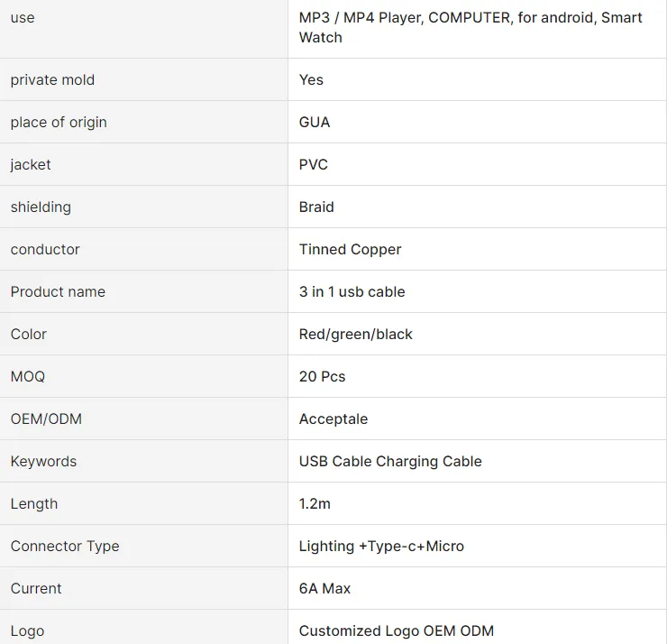Click the 'Lighting +Type-c+Micro' connector value
Image resolution: width=667 pixels, height=644 pixels.
(381, 546)
